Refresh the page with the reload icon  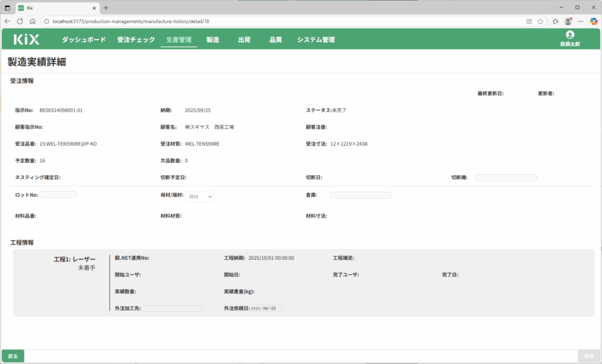(x=19, y=21)
